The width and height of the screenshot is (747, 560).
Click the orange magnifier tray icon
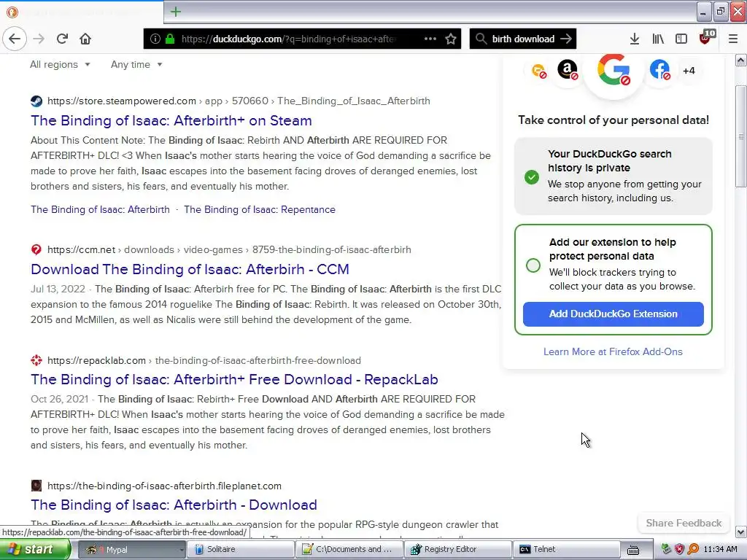tap(693, 549)
